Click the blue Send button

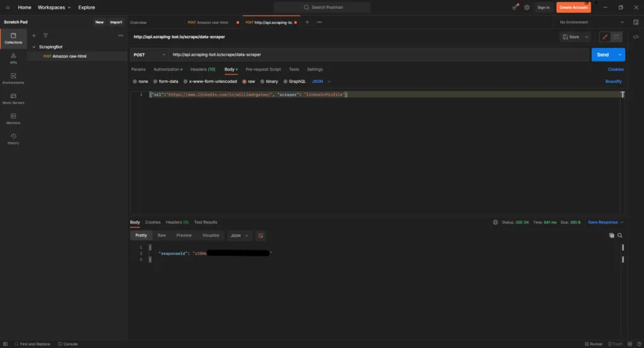click(602, 55)
